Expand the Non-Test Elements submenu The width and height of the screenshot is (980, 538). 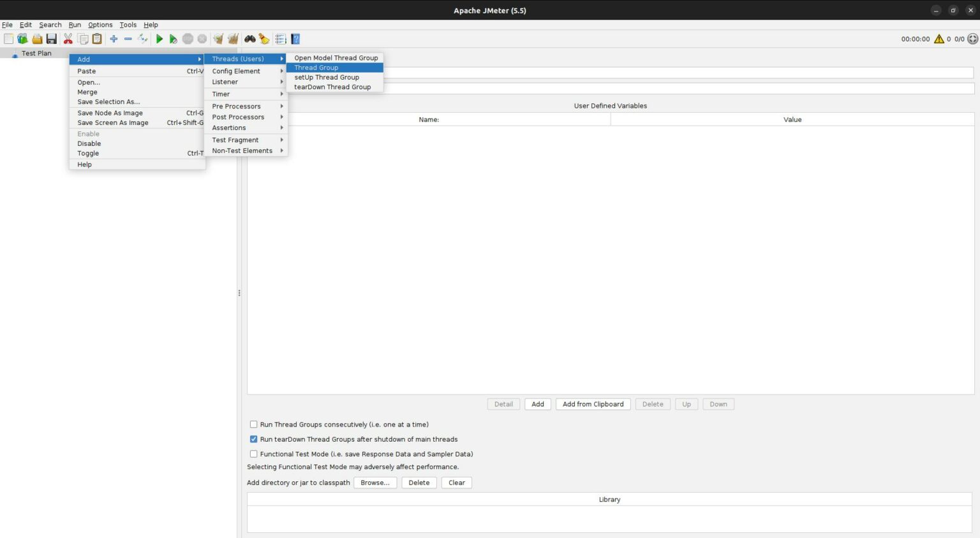[x=246, y=150]
